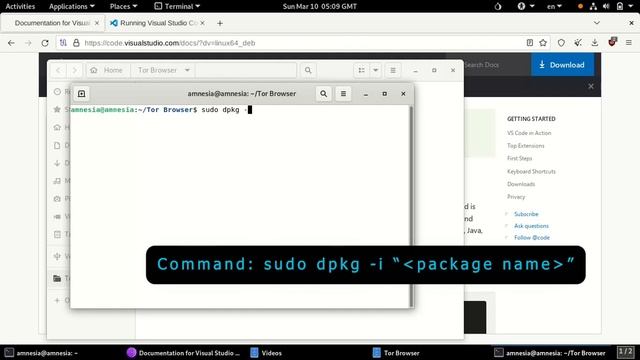640x360 pixels.
Task: Click search icon in terminal header
Action: (x=324, y=93)
